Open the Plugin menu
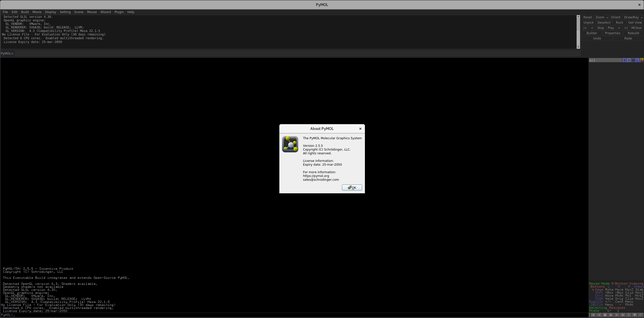This screenshot has height=318, width=644. click(x=119, y=12)
